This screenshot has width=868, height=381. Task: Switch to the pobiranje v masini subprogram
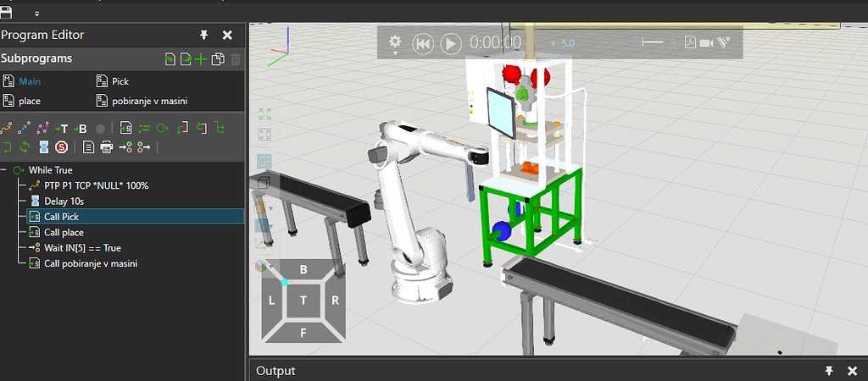(x=149, y=101)
